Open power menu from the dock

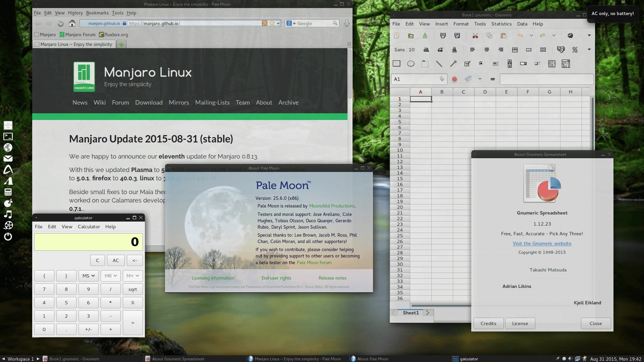8,236
